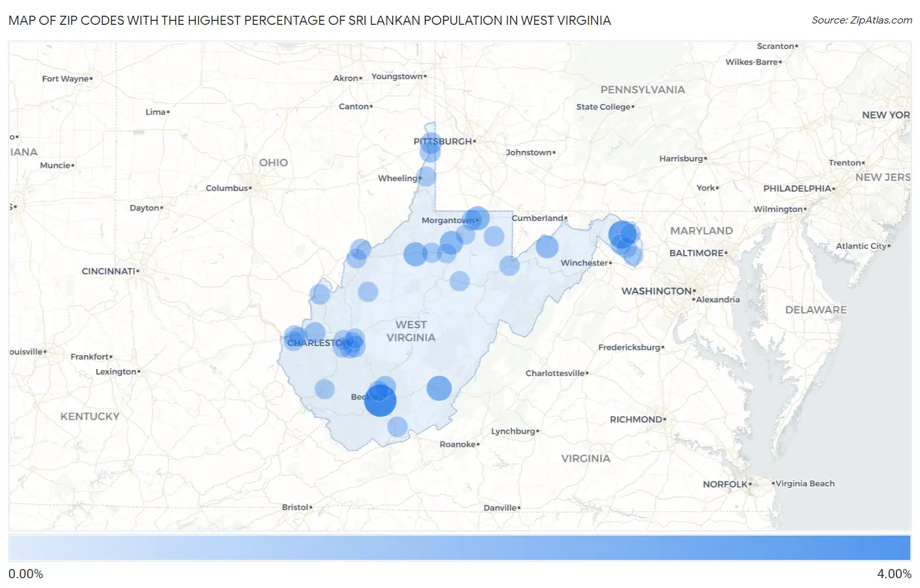Click the Columbus city label
Screen dimensions: 920x588
[x=227, y=188]
